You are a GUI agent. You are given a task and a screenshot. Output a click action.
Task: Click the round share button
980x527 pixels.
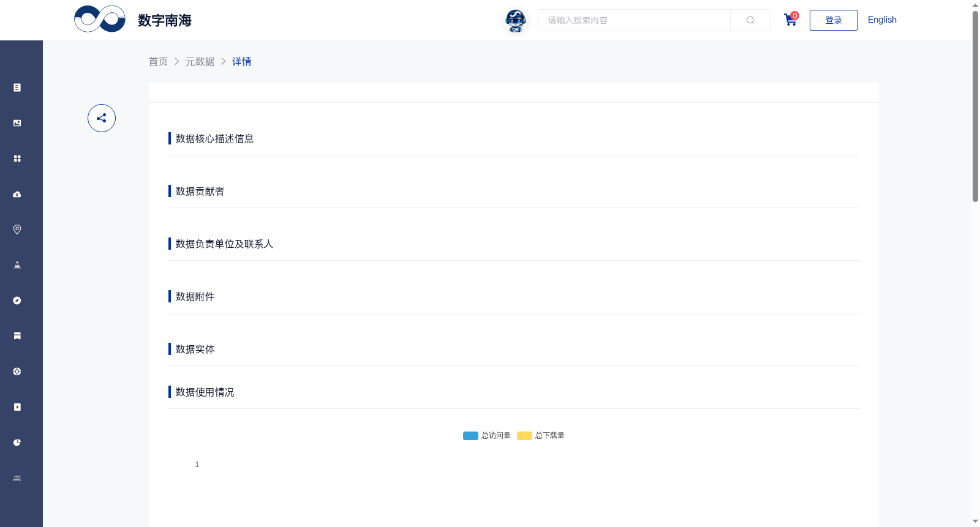tap(102, 118)
